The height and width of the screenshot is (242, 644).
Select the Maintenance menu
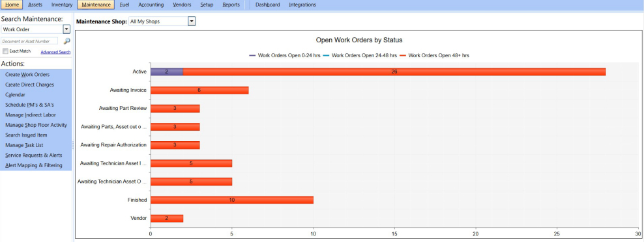96,5
